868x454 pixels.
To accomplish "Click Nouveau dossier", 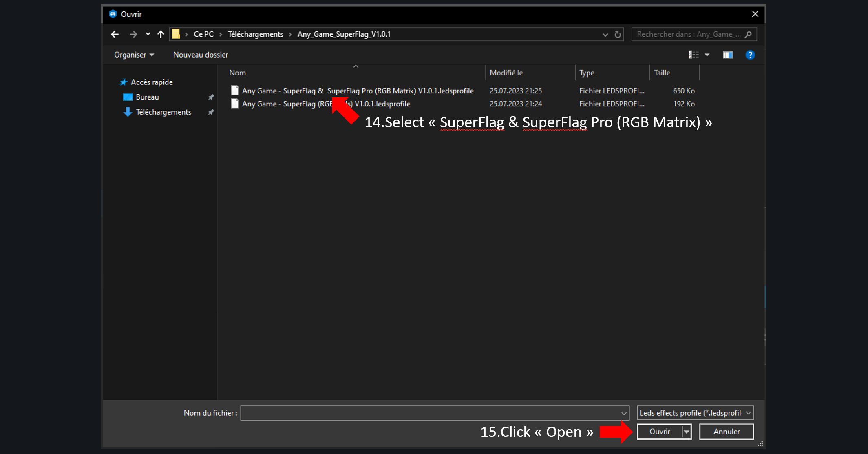I will [x=200, y=55].
